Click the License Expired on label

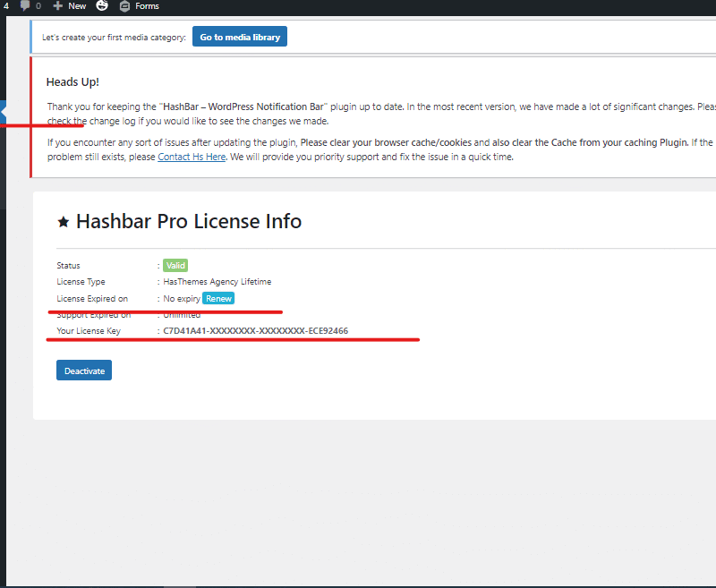(x=92, y=299)
